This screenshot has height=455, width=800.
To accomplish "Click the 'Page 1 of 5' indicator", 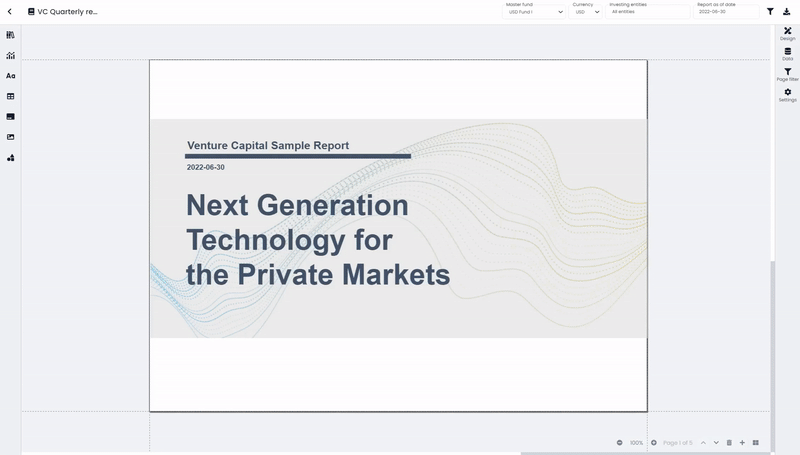I will click(x=678, y=443).
